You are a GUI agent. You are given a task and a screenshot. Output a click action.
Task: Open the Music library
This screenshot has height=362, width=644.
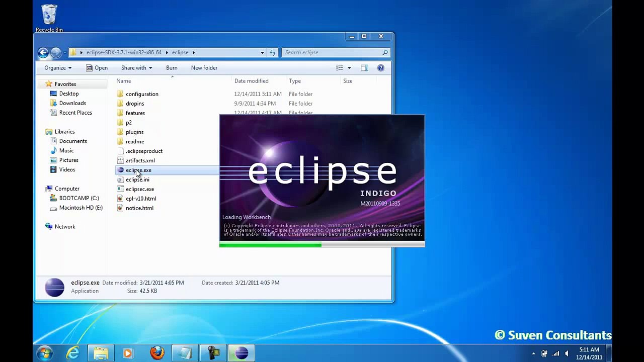[66, 151]
